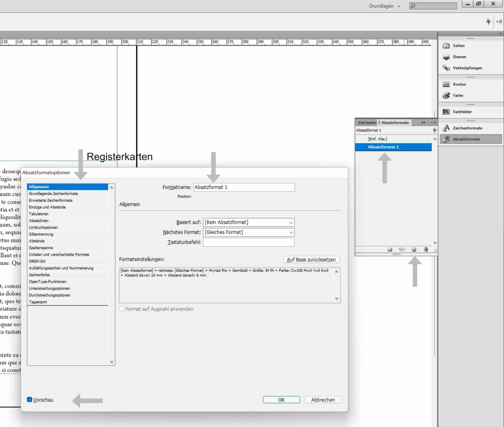504x427 pixels.
Task: Open the Zeichenformate panel icon
Action: point(446,128)
